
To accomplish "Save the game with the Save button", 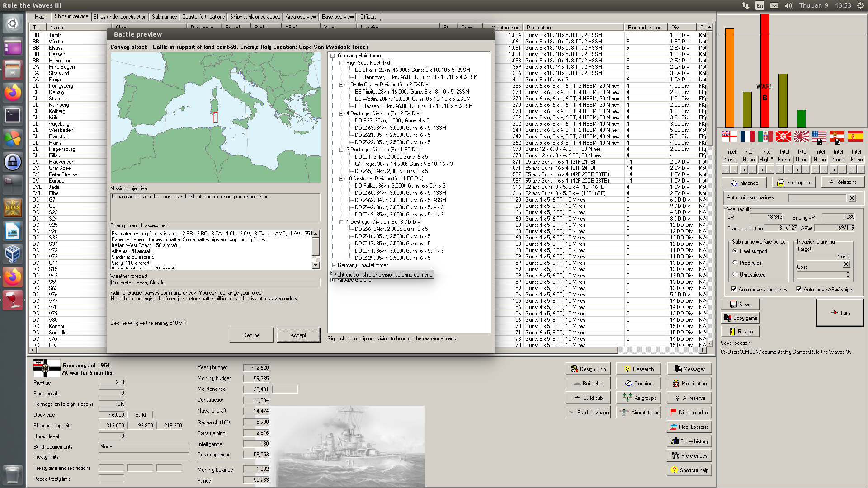I will click(x=740, y=304).
